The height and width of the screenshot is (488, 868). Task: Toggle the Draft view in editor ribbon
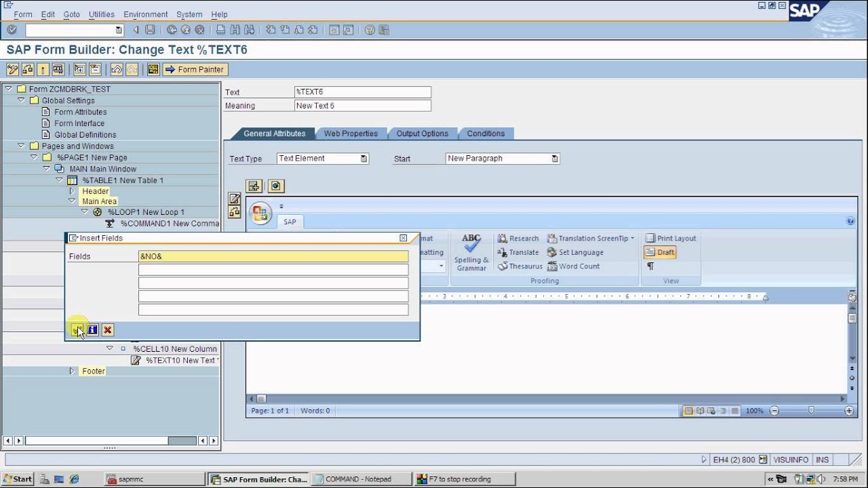tap(660, 252)
